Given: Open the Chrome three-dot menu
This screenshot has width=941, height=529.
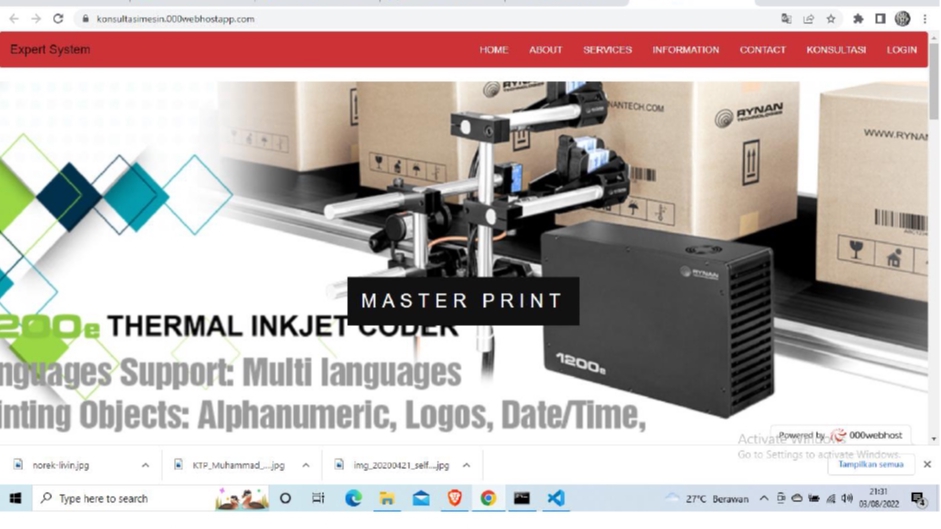Looking at the screenshot, I should [x=925, y=19].
